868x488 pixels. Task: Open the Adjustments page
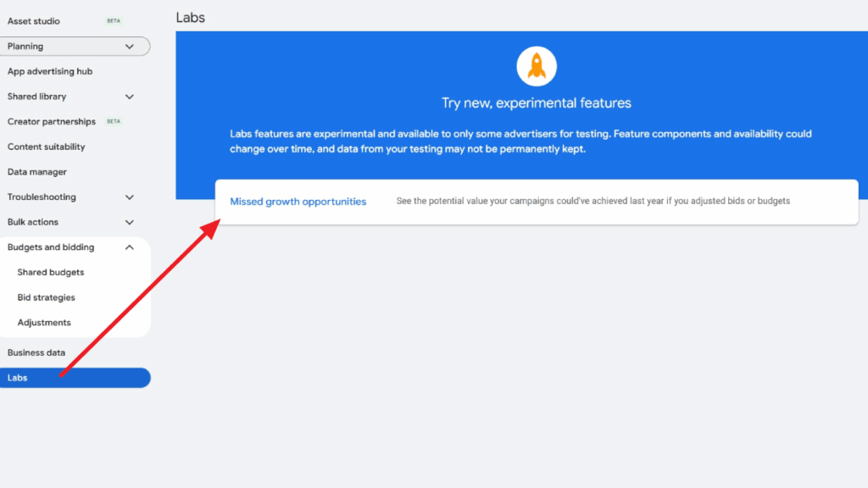click(44, 322)
